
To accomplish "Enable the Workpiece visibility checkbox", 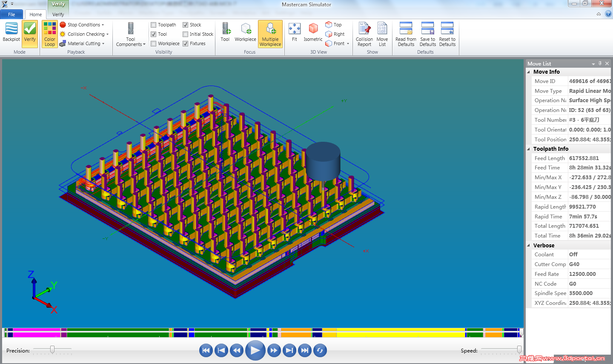I will [154, 43].
